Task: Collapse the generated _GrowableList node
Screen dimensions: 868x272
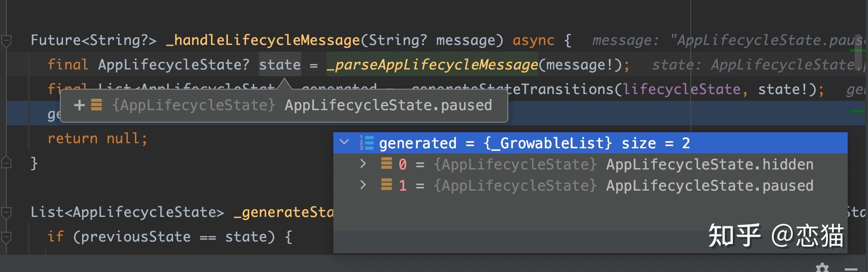Action: [x=344, y=143]
